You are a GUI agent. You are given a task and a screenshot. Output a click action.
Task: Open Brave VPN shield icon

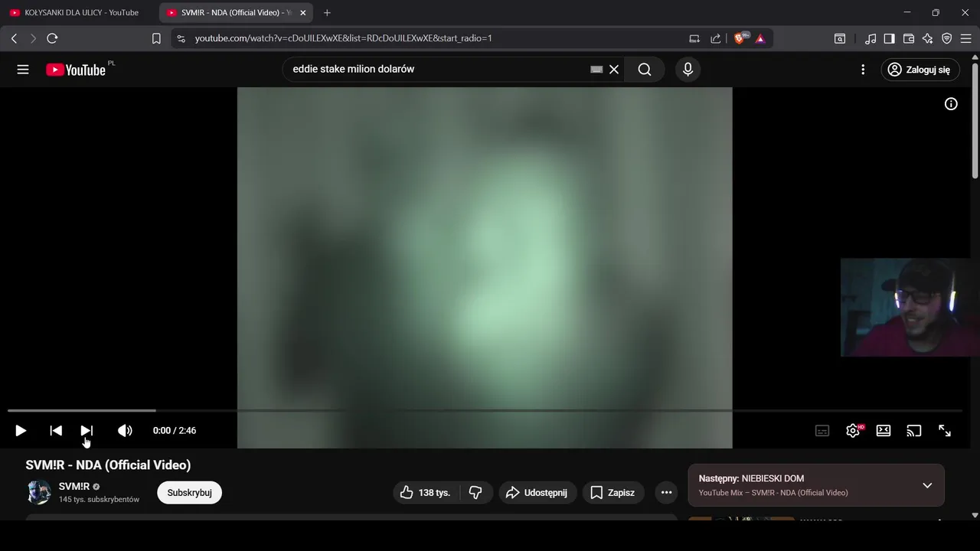click(x=947, y=38)
